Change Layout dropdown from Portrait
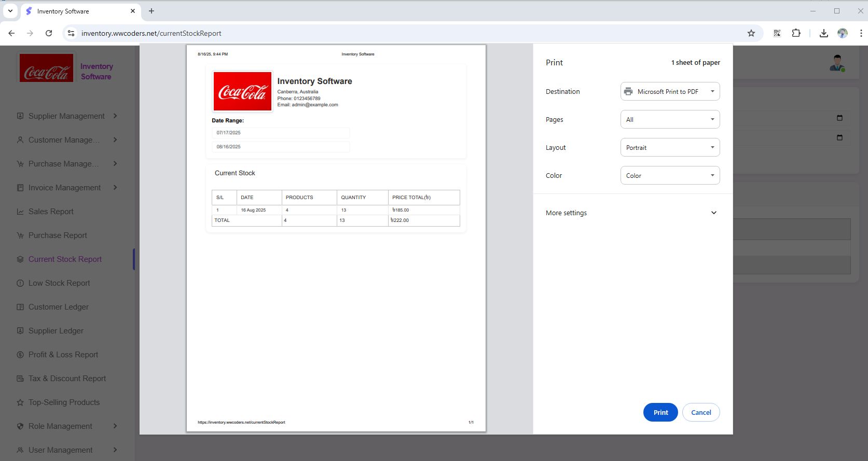Screen dimensions: 868x461 [x=670, y=147]
